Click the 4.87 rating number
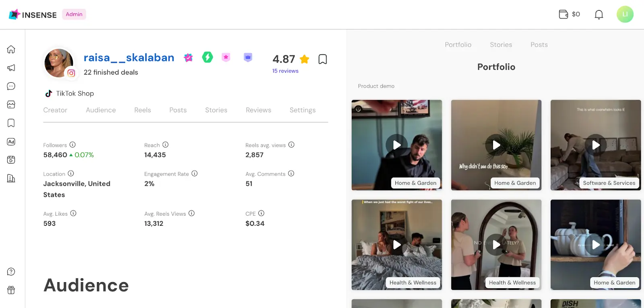The height and width of the screenshot is (308, 644). coord(284,59)
